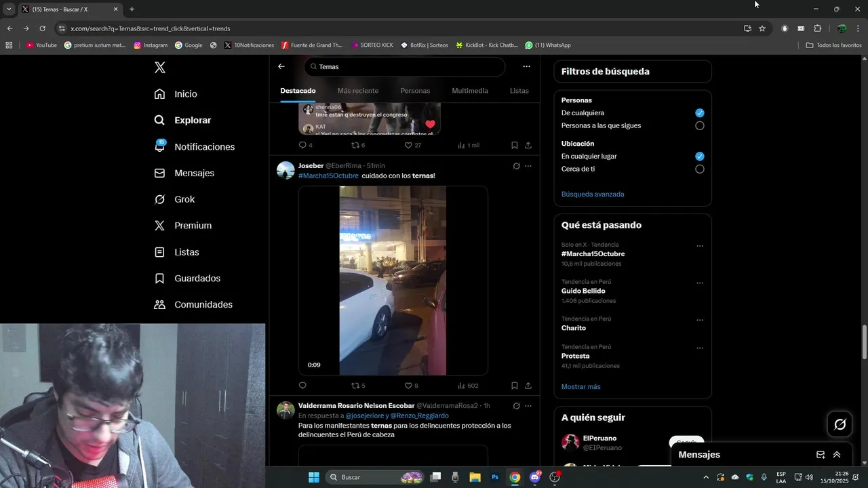Open more options on Joseber's post
Screen dimensions: 868x488
(528, 166)
